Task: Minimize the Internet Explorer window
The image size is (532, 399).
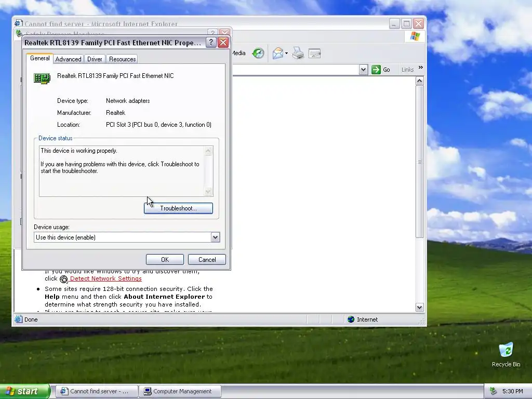Action: pyautogui.click(x=394, y=24)
